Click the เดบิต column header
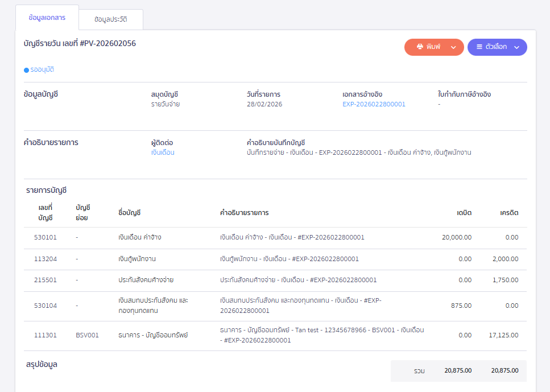This screenshot has width=550, height=392. 464,213
